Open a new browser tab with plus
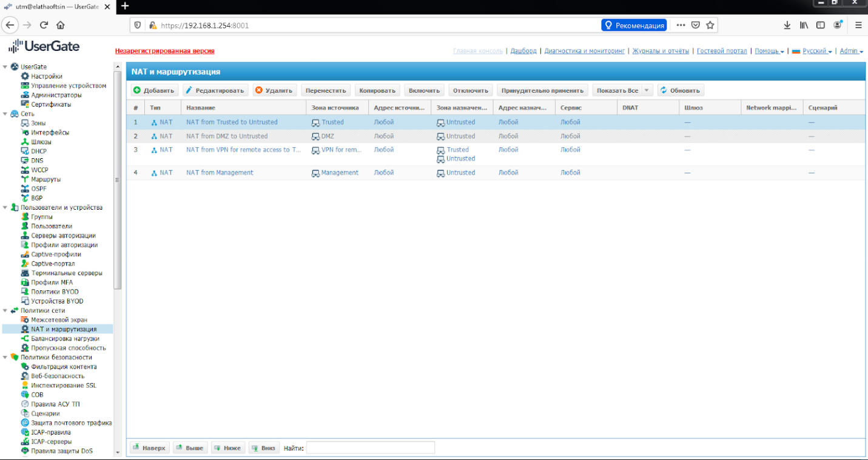868x460 pixels. click(x=126, y=6)
